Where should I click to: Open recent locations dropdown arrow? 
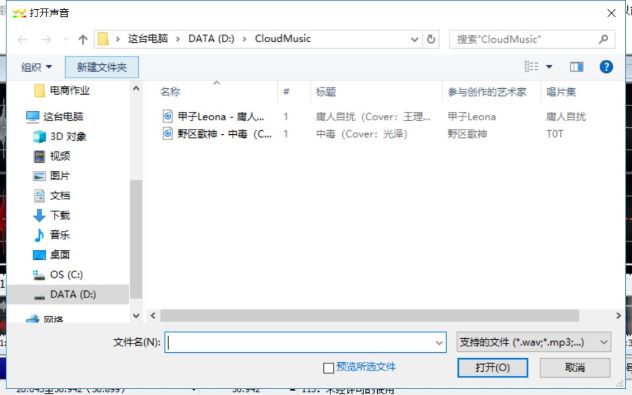[x=66, y=40]
